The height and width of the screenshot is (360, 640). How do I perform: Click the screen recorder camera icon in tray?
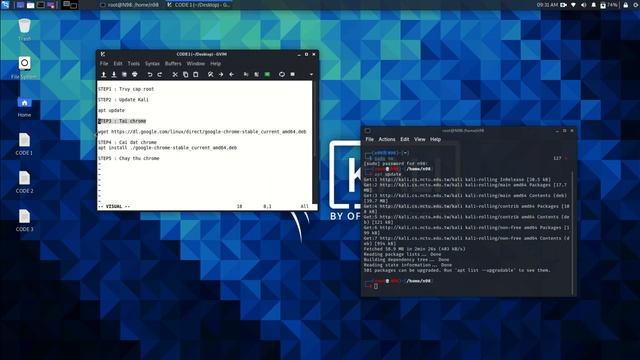click(564, 5)
